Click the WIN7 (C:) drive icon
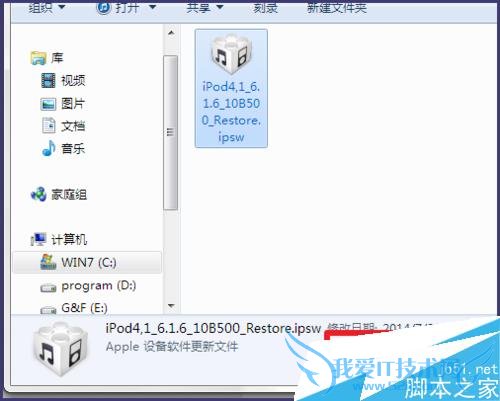This screenshot has width=500, height=401. click(x=48, y=262)
